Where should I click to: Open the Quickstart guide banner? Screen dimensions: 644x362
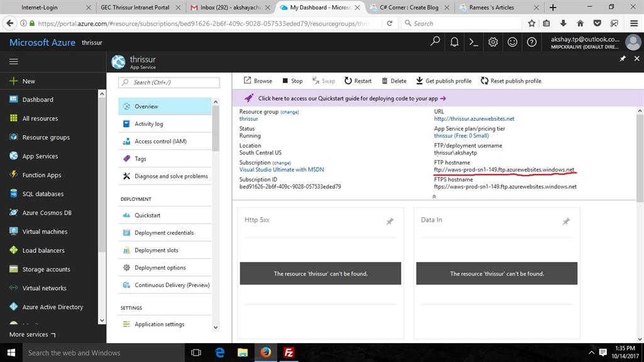click(352, 98)
